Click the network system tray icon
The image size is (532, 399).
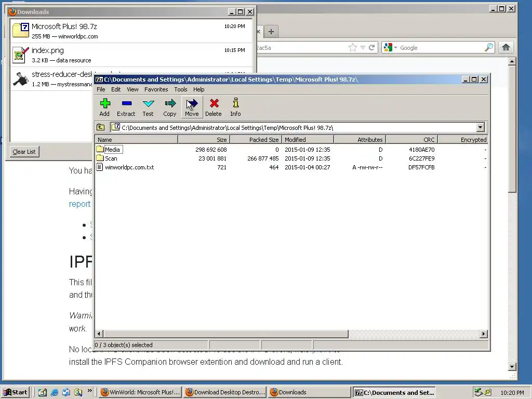(x=478, y=392)
